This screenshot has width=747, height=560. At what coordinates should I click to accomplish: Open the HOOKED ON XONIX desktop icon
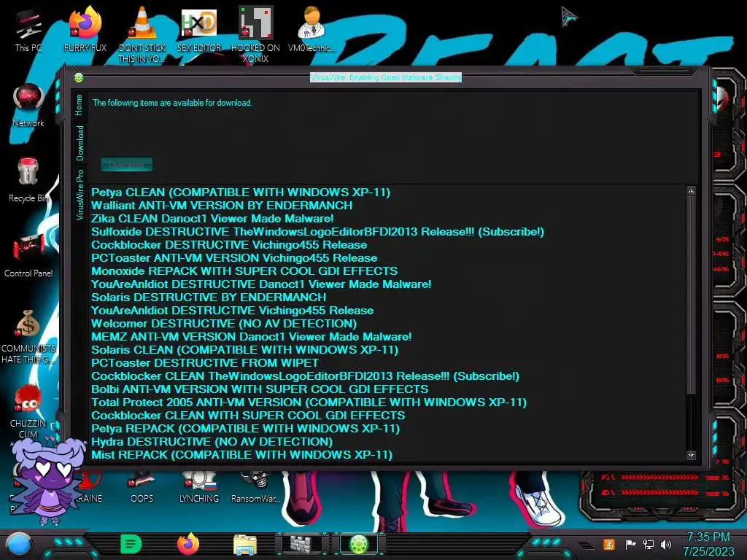(x=256, y=34)
